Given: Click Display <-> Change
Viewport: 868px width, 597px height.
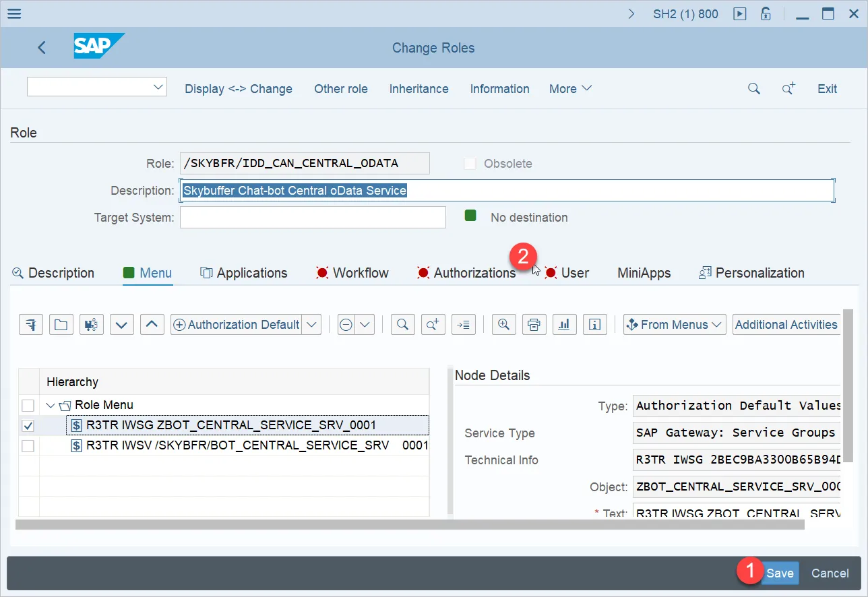Looking at the screenshot, I should 239,89.
